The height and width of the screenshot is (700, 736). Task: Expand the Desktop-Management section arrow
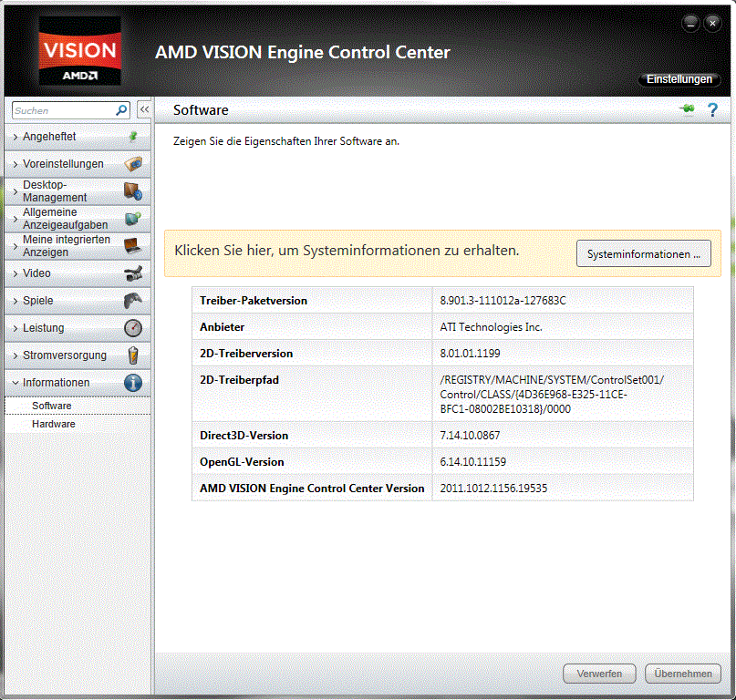16,191
